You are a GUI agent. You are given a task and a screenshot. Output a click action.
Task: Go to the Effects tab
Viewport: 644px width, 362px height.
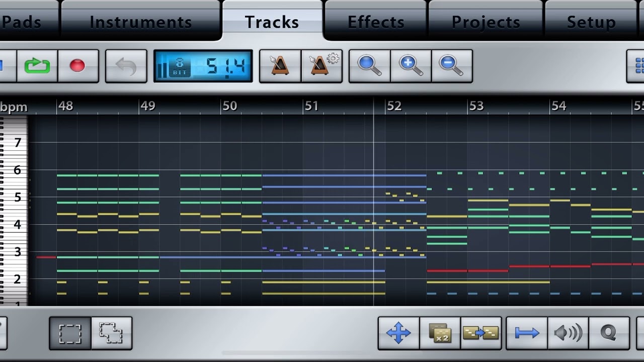pyautogui.click(x=376, y=22)
